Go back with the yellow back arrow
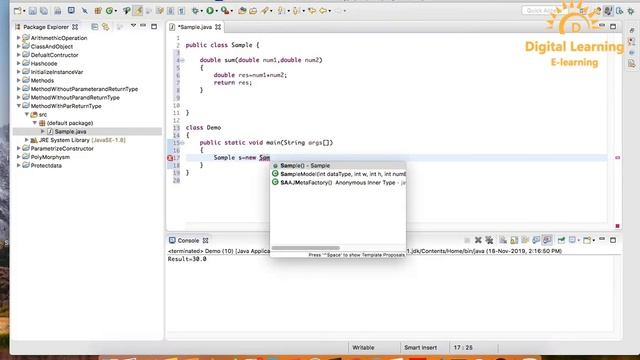Image resolution: width=640 pixels, height=360 pixels. click(x=323, y=11)
